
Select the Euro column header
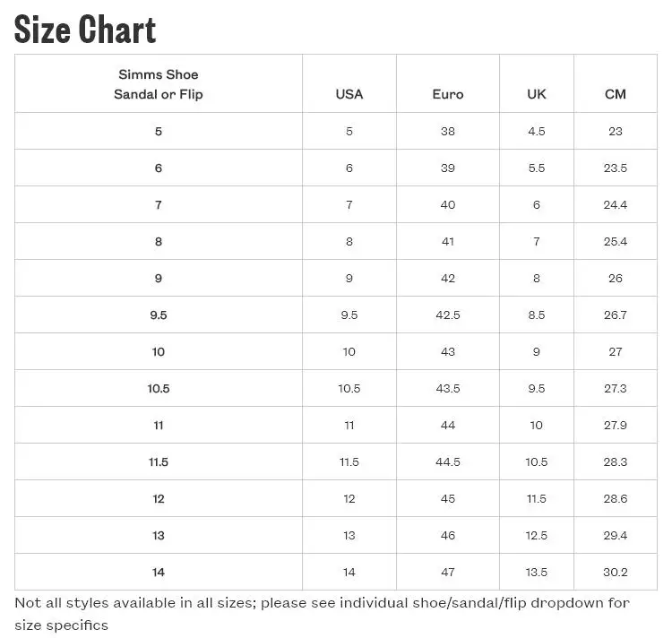click(x=448, y=94)
